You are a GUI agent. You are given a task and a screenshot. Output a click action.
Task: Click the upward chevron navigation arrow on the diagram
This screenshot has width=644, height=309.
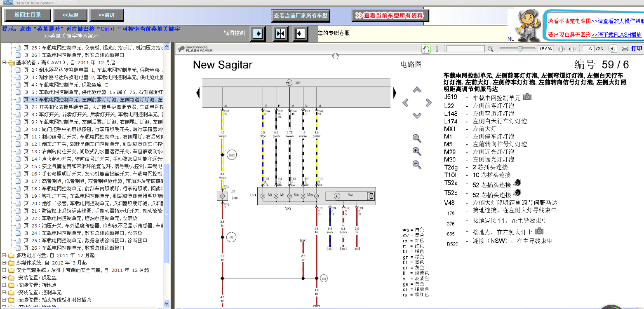coord(417,89)
